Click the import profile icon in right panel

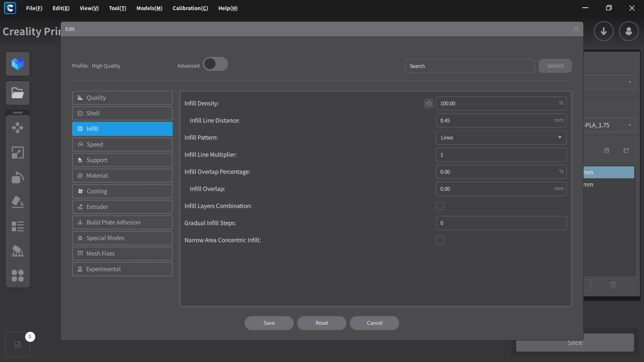pos(606,150)
